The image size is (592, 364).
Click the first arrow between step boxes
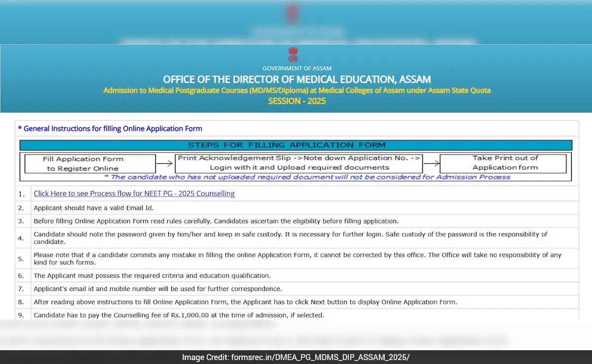tap(165, 164)
